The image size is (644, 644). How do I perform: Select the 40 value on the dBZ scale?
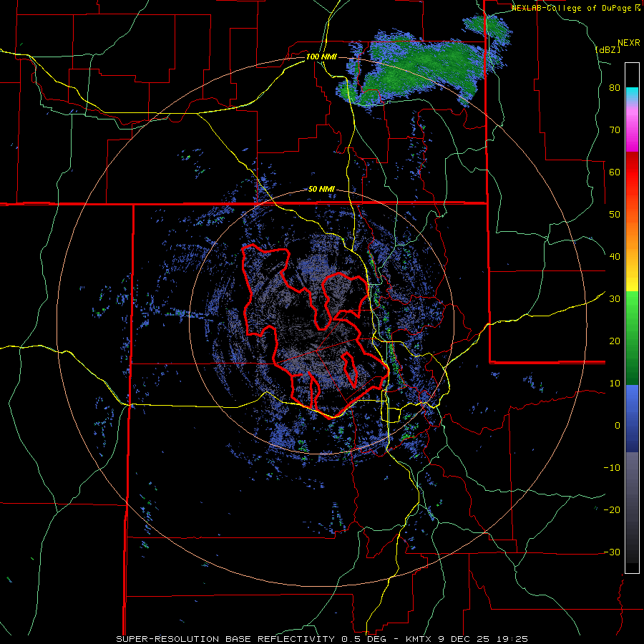pos(615,256)
